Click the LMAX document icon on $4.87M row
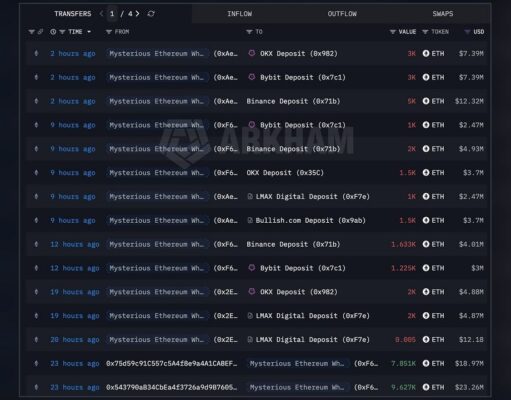The width and height of the screenshot is (511, 400). pyautogui.click(x=250, y=316)
